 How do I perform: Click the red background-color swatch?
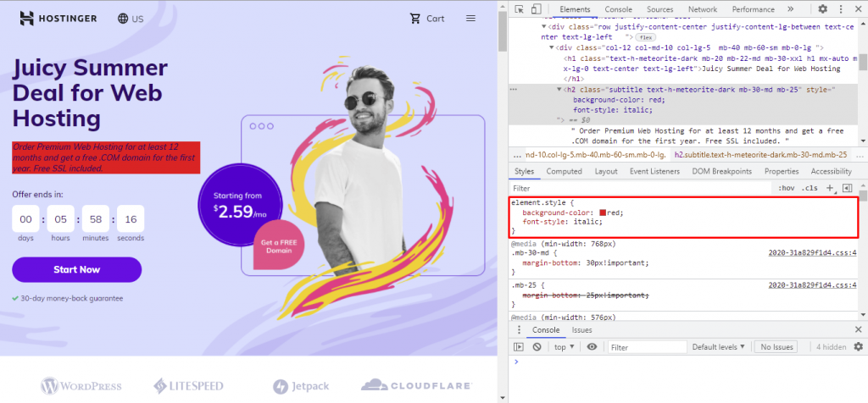click(603, 213)
